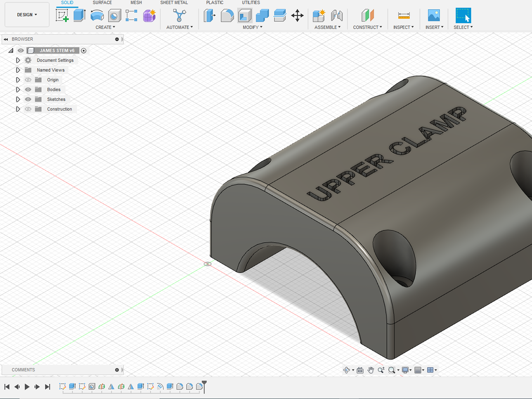The height and width of the screenshot is (399, 532).
Task: Open the INSERT dropdown menu
Action: (434, 27)
